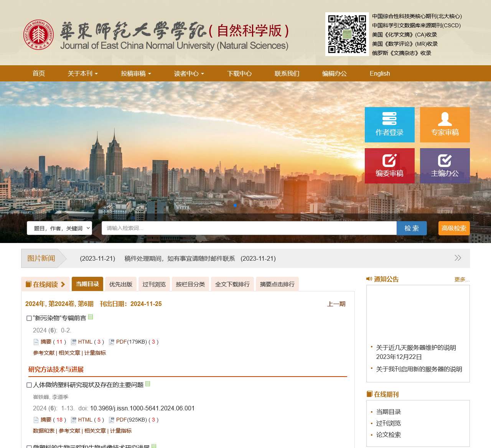Click HTML icon for the HTML (5) entry
This screenshot has width=491, height=448.
tap(74, 420)
